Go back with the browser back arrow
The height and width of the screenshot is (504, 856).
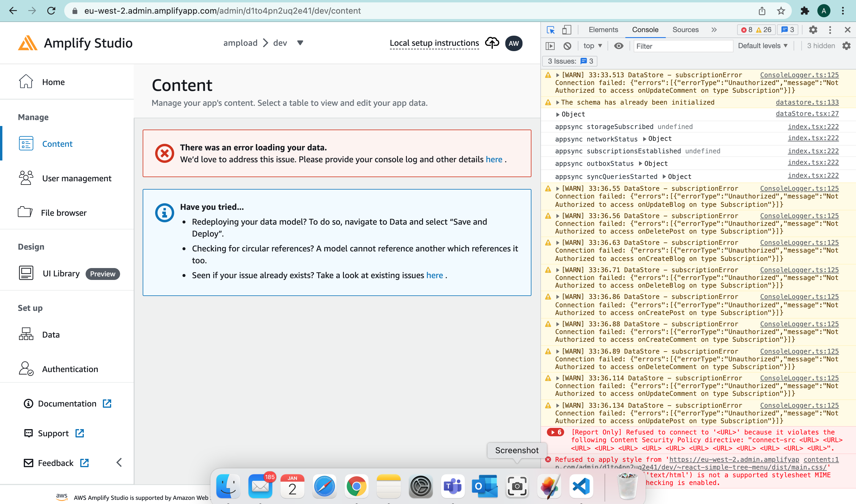pyautogui.click(x=13, y=10)
